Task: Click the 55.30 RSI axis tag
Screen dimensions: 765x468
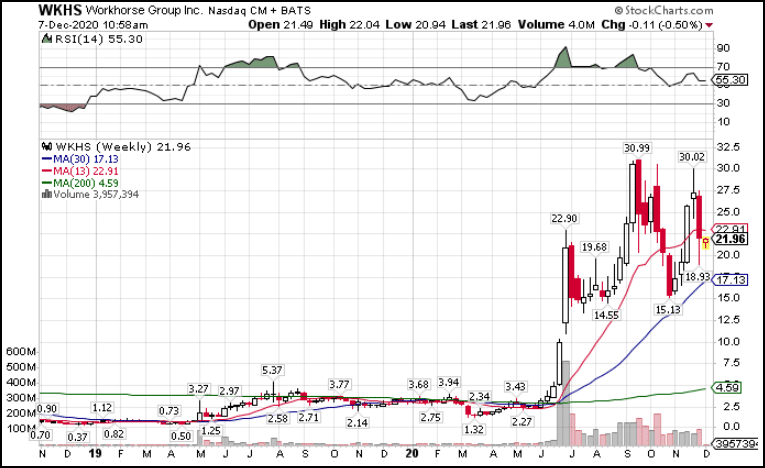Action: (730, 80)
